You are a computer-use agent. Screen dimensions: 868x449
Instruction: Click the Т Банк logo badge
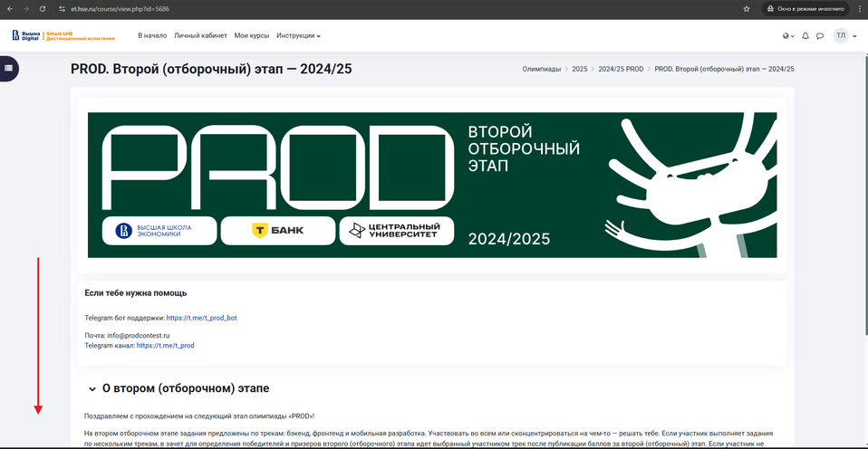tap(278, 231)
